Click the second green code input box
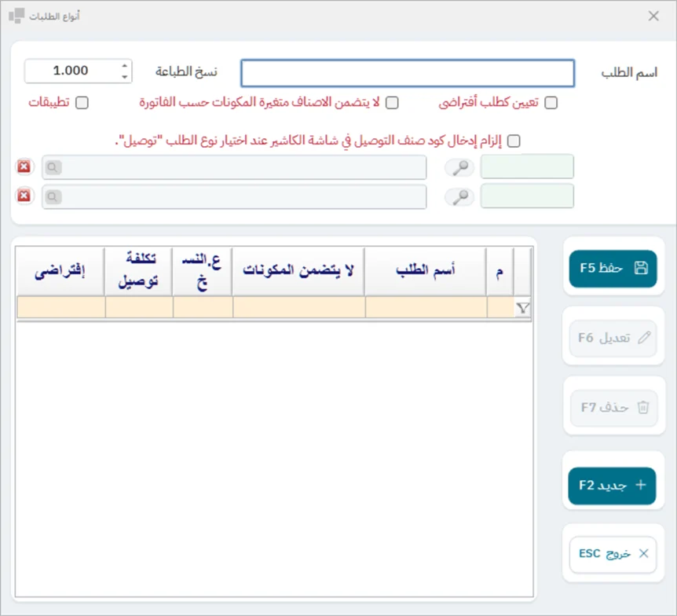The image size is (677, 616). tap(527, 196)
